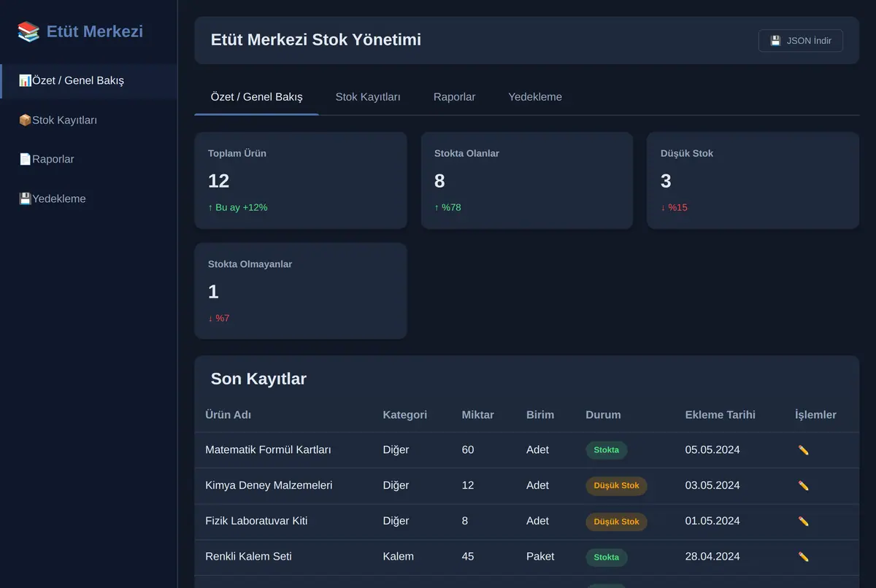Open Stok Kayıtları from the sidebar
This screenshot has width=876, height=588.
(x=88, y=120)
